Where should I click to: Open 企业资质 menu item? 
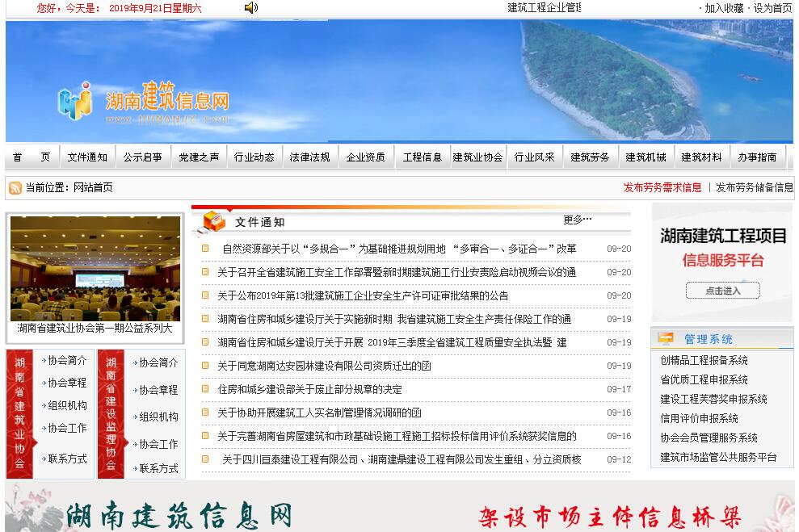pyautogui.click(x=365, y=157)
